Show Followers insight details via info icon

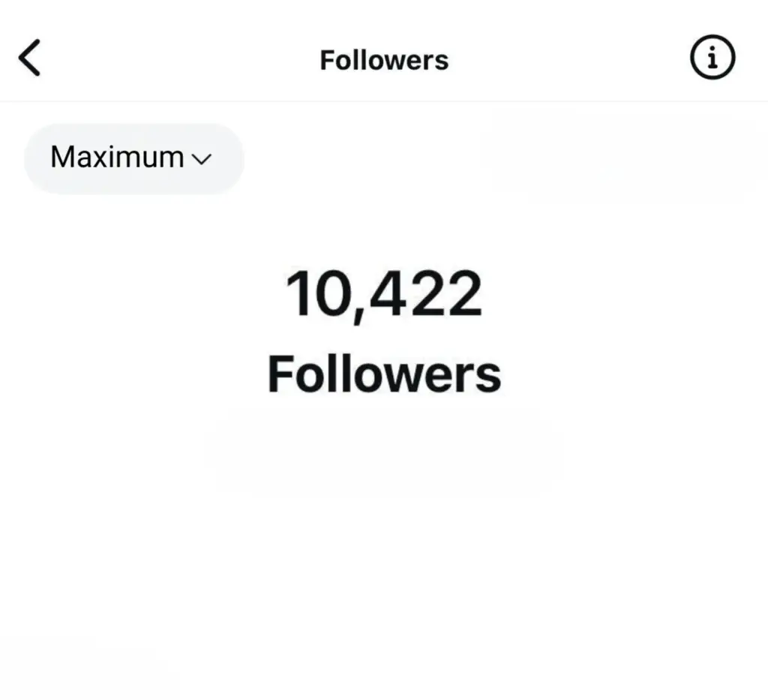click(x=712, y=59)
